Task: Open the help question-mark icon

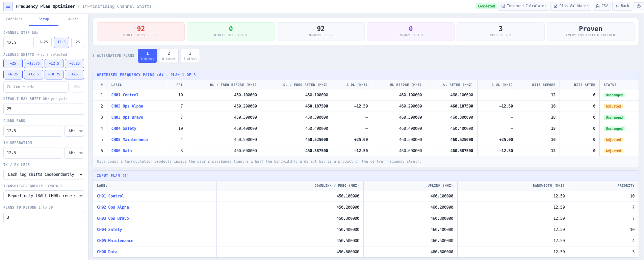Action: click(639, 6)
